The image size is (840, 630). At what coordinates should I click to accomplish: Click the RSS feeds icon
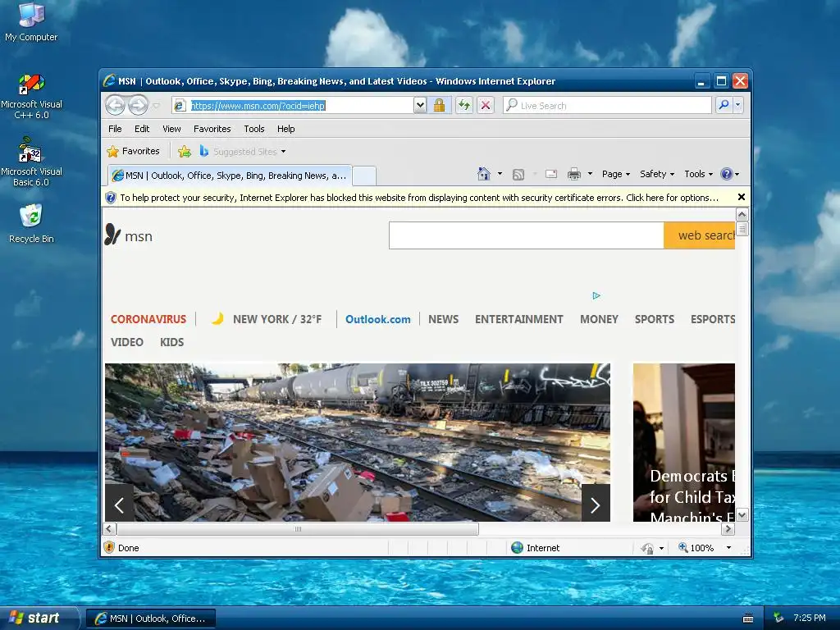(518, 174)
